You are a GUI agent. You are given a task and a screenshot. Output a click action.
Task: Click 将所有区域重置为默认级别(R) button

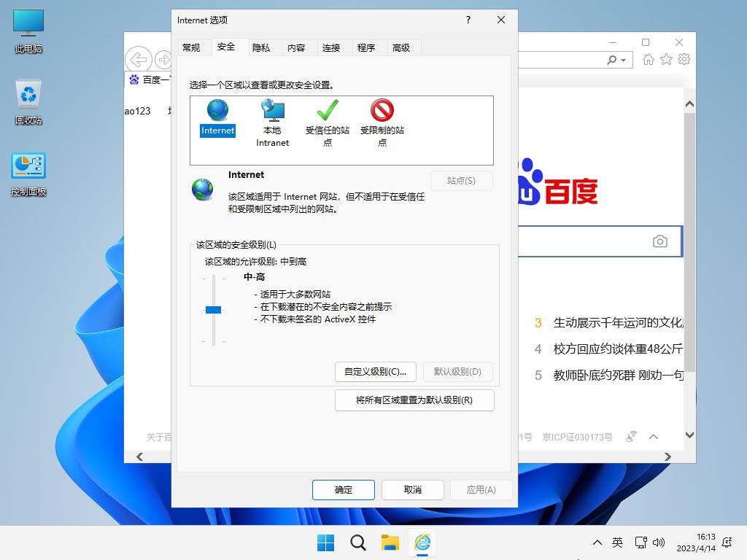click(414, 400)
